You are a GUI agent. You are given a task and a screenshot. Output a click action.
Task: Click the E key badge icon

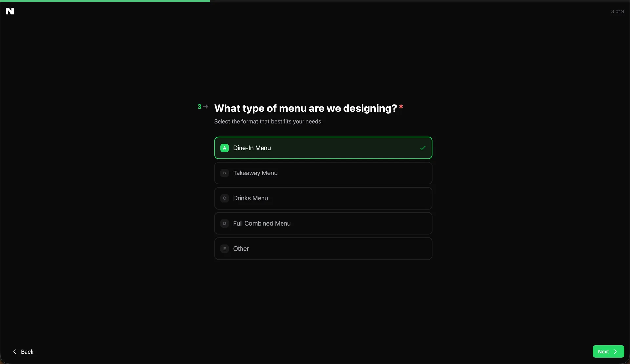point(224,249)
